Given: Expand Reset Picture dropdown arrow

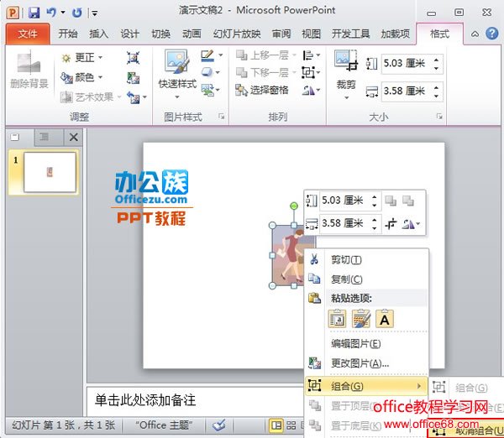Looking at the screenshot, I should 144,97.
